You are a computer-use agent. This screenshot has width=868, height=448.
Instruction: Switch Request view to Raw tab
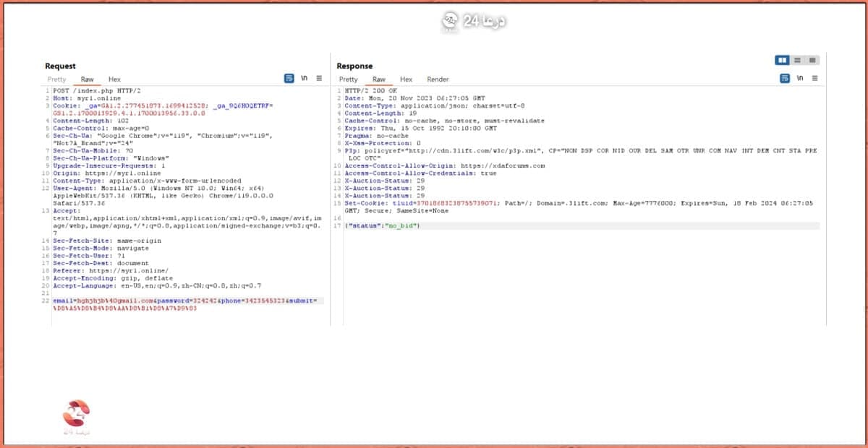(x=87, y=79)
